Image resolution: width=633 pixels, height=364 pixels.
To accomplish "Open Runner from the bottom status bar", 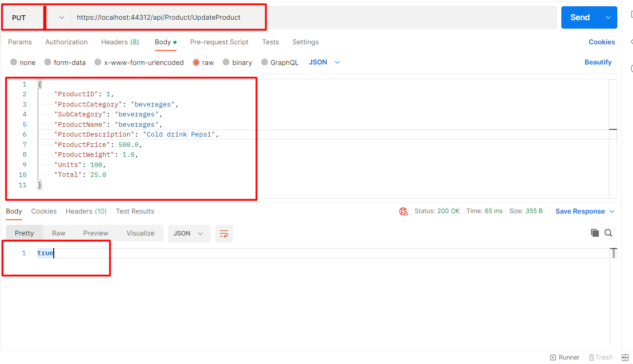I will click(x=565, y=357).
